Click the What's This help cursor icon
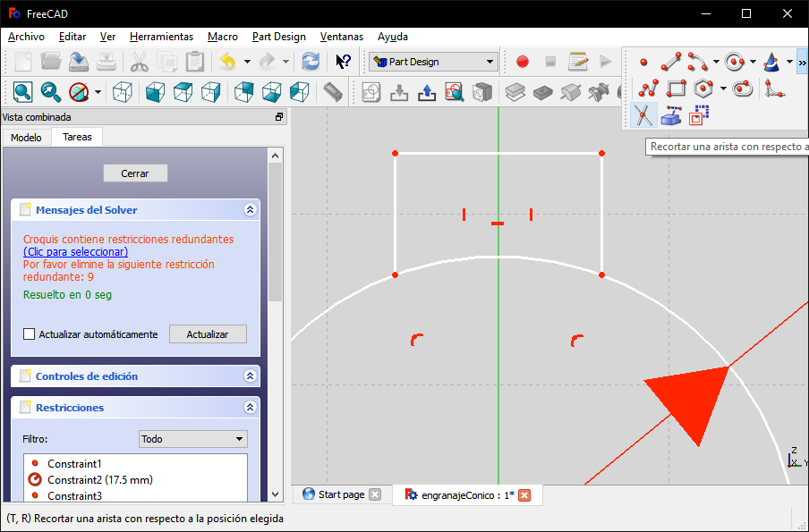The width and height of the screenshot is (809, 532). [x=343, y=62]
